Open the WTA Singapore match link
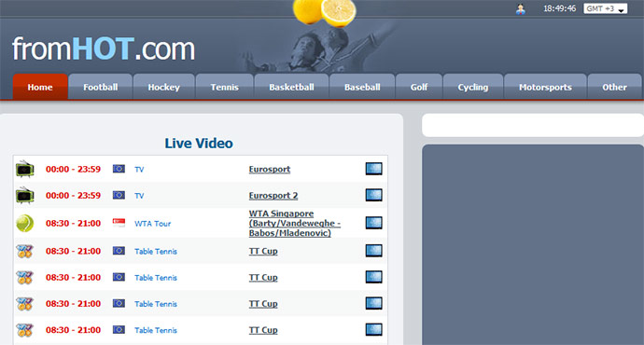 pos(295,223)
